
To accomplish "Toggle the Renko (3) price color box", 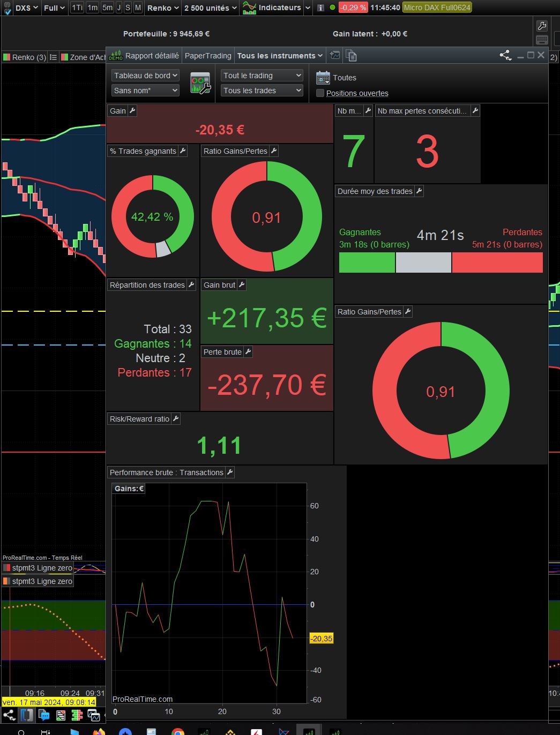I will 6,57.
